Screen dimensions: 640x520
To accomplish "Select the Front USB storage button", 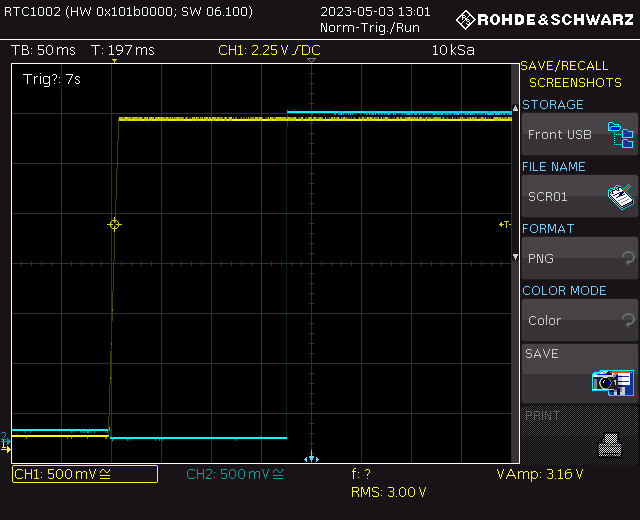I will (x=579, y=134).
